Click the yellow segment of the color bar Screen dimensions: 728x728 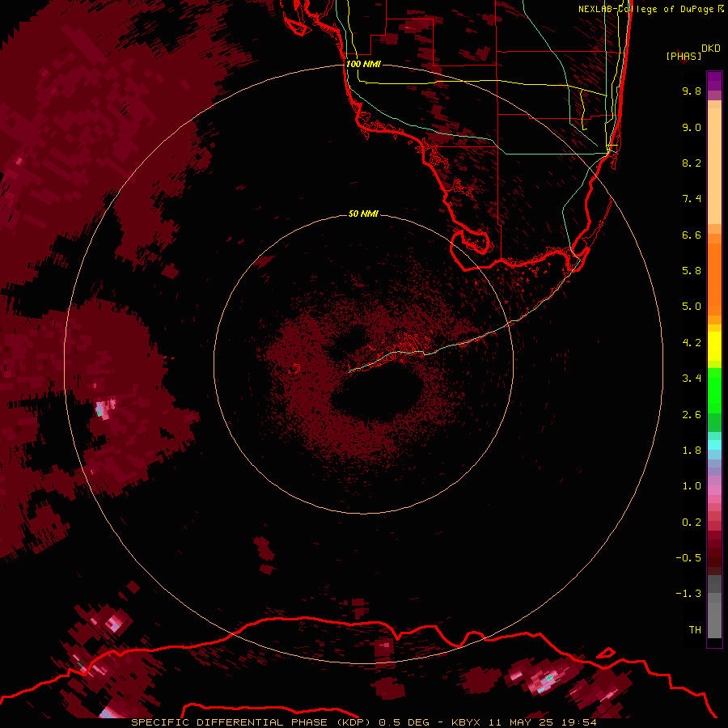coord(714,346)
